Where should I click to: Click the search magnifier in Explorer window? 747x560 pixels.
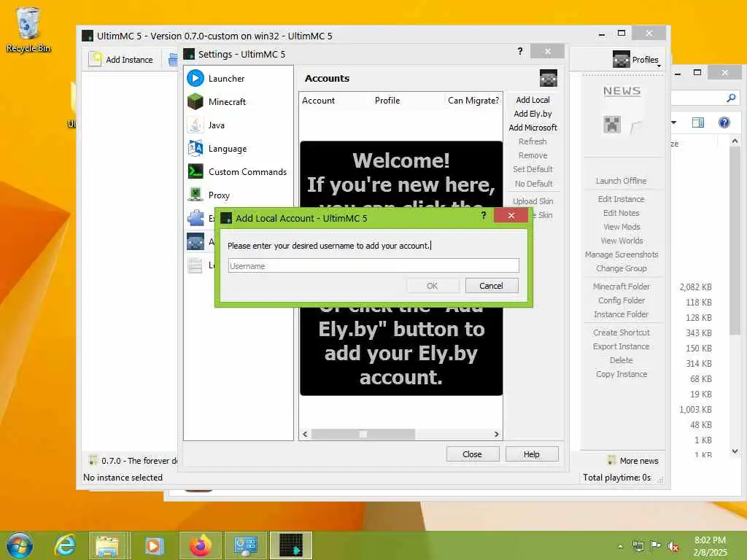(731, 98)
